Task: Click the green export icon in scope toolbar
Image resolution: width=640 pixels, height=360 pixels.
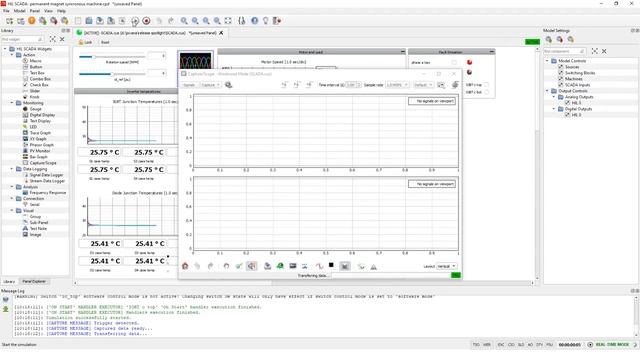Action: click(x=280, y=266)
